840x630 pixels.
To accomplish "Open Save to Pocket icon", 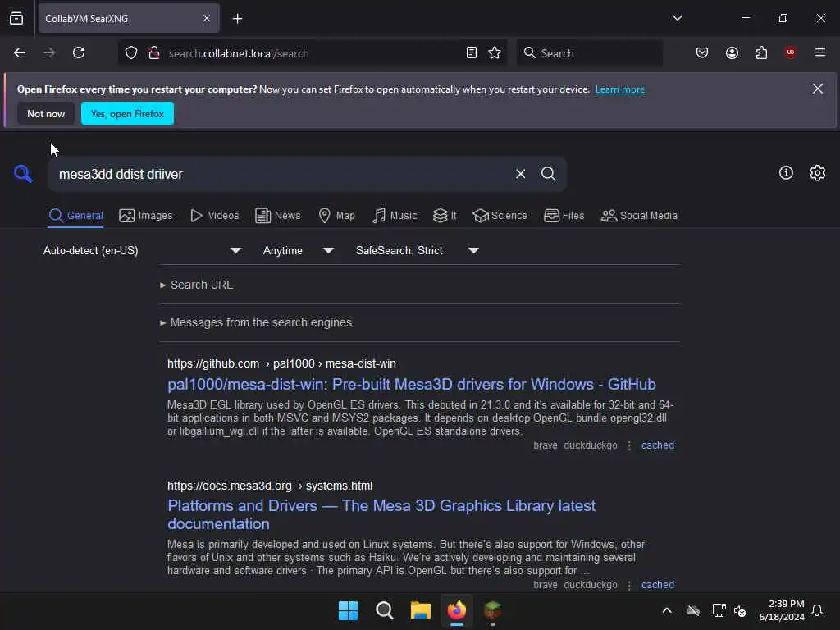I will 702,53.
